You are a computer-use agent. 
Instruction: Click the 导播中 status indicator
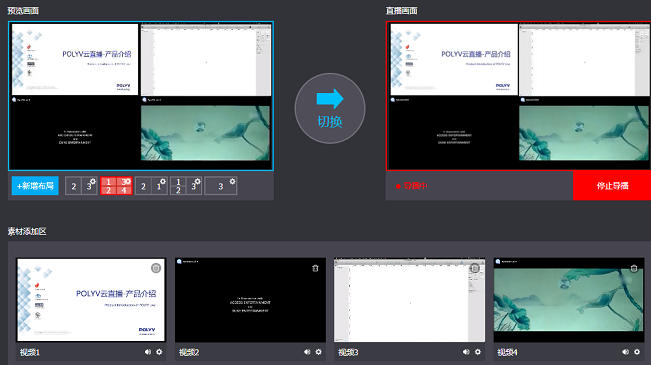click(411, 186)
